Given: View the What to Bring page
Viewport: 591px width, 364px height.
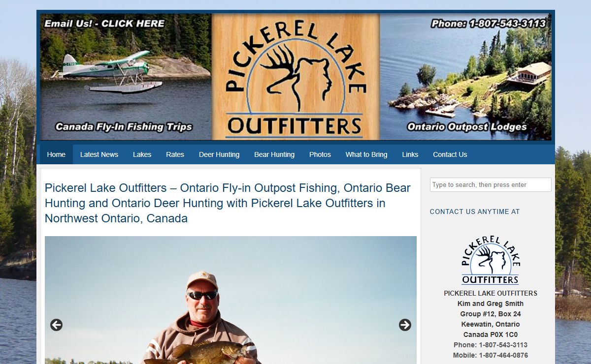Looking at the screenshot, I should 366,154.
